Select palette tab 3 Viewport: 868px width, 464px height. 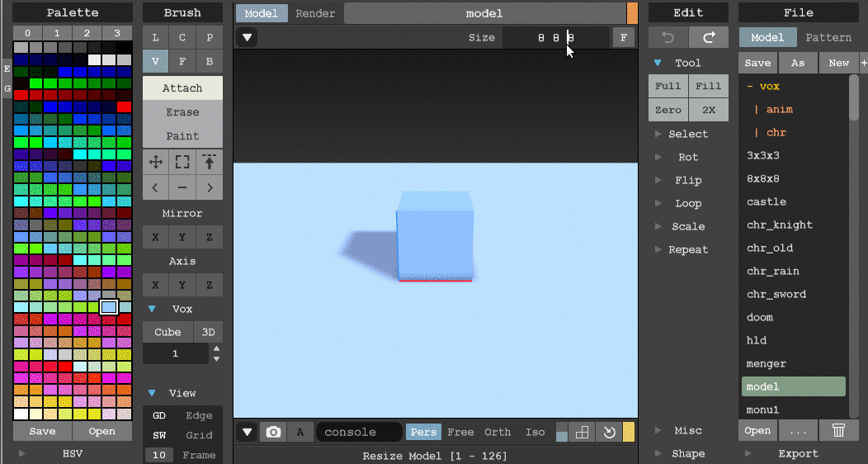117,33
